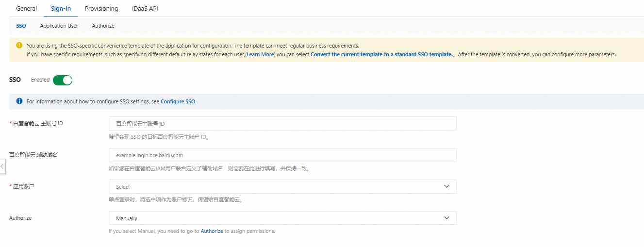The width and height of the screenshot is (644, 247).
Task: Switch to the Authorize sub-tab
Action: (x=103, y=26)
